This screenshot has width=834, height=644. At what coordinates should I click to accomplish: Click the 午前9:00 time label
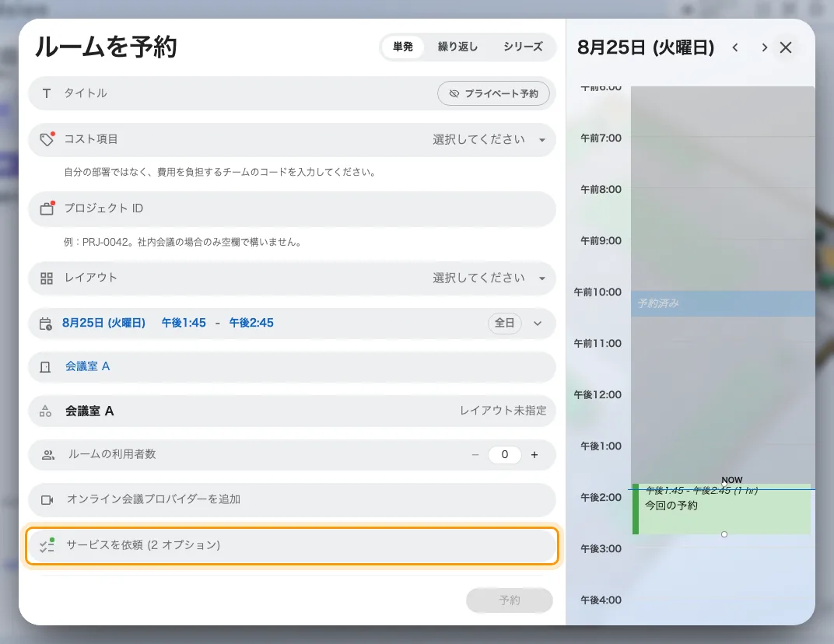[x=601, y=241]
